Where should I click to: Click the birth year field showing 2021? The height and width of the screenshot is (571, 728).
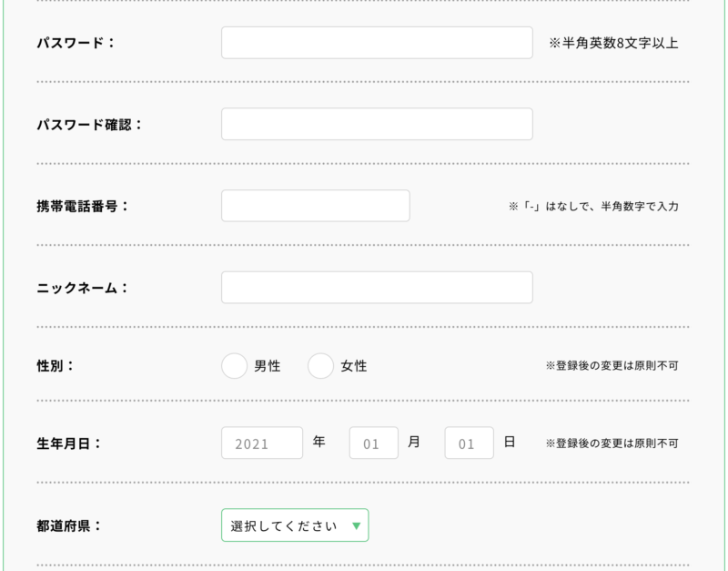point(262,444)
